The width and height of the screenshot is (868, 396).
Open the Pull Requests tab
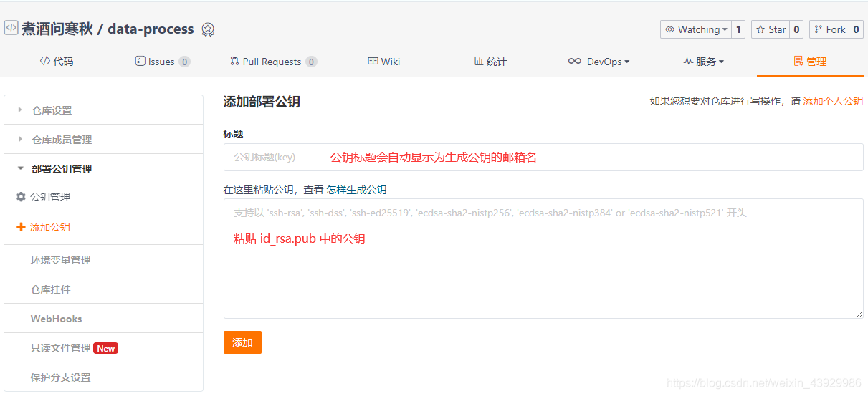click(x=273, y=62)
